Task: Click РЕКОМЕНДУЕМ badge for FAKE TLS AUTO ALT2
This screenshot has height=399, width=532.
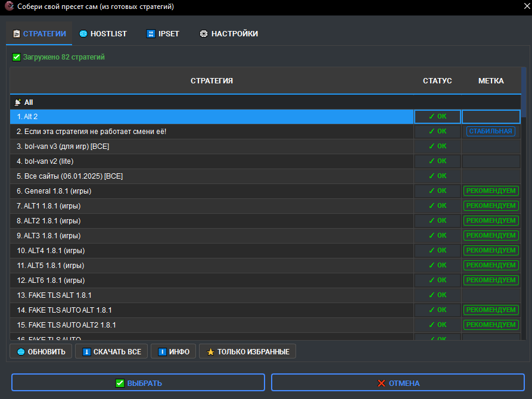Action: 491,325
